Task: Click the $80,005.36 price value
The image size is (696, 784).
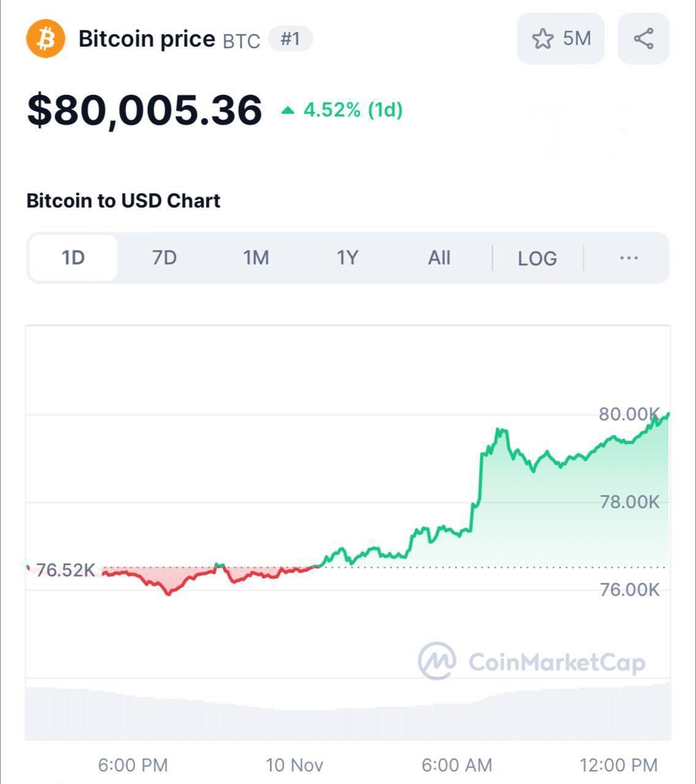Action: (x=145, y=110)
